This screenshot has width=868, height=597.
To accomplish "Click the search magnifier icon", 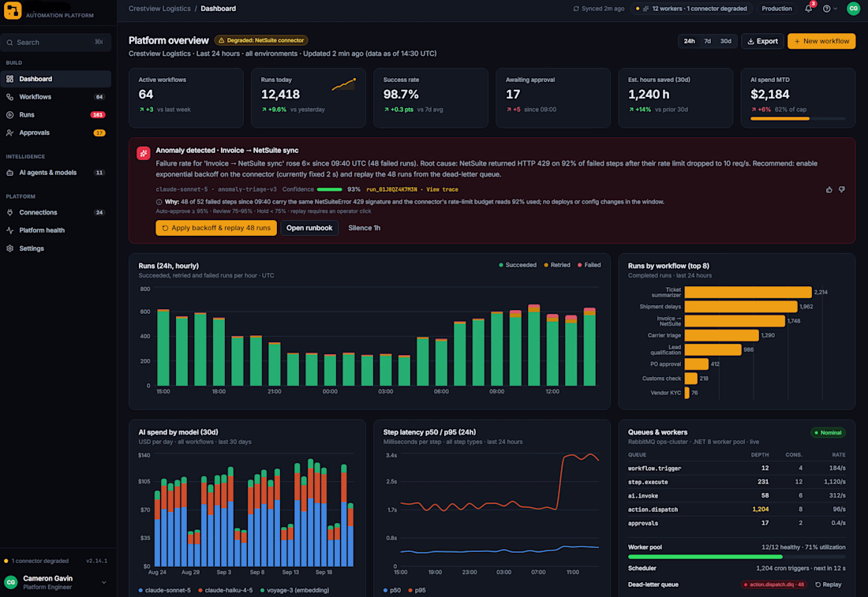I will coord(10,43).
